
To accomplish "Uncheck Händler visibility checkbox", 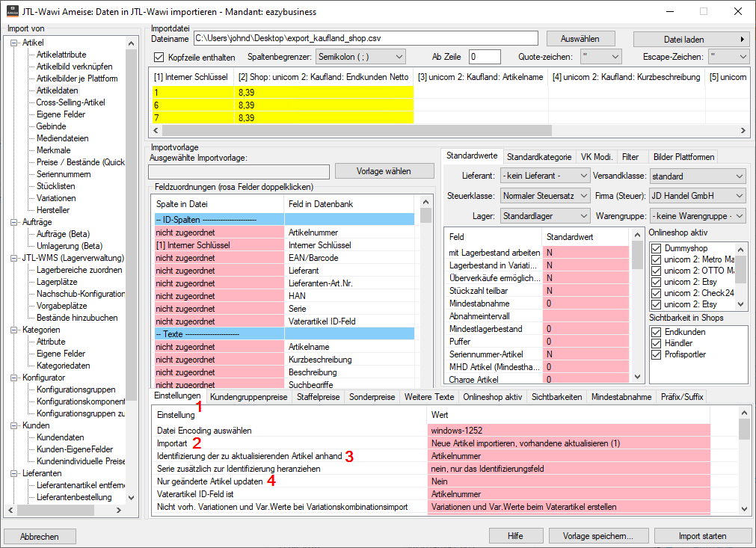I will point(656,343).
